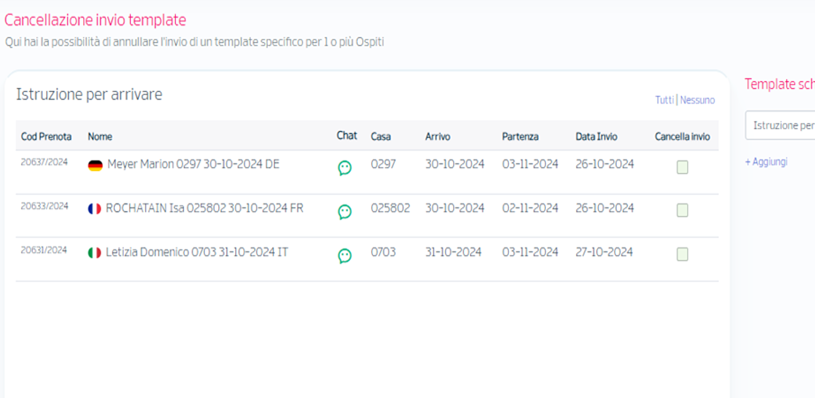Image resolution: width=815 pixels, height=398 pixels.
Task: Sort by Nome column header
Action: (100, 137)
